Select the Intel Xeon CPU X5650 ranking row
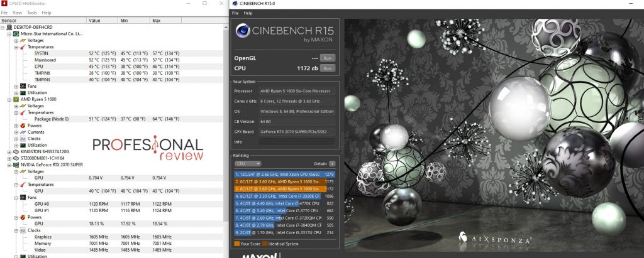This screenshot has width=644, height=258. tap(285, 175)
